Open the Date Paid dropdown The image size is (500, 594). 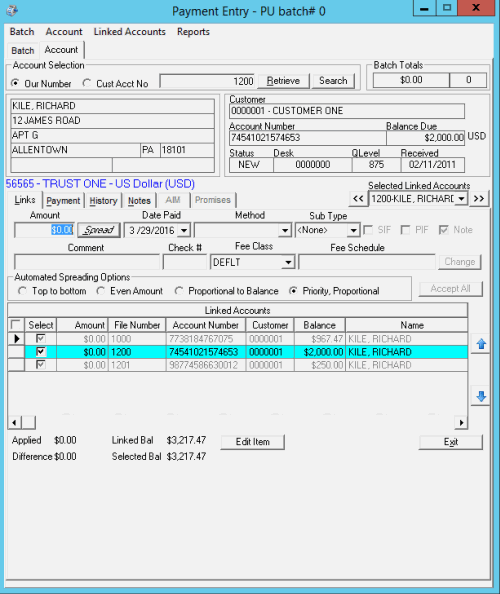tap(184, 230)
